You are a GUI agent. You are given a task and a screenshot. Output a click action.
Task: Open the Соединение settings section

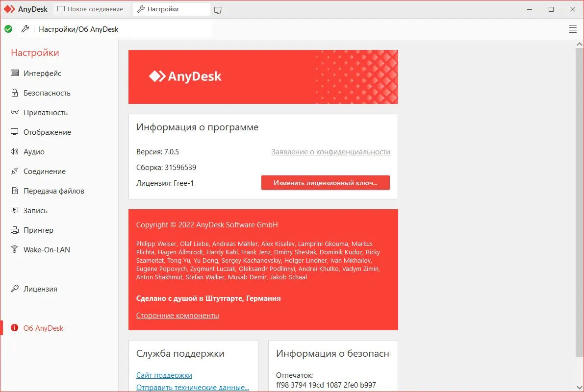(x=45, y=171)
